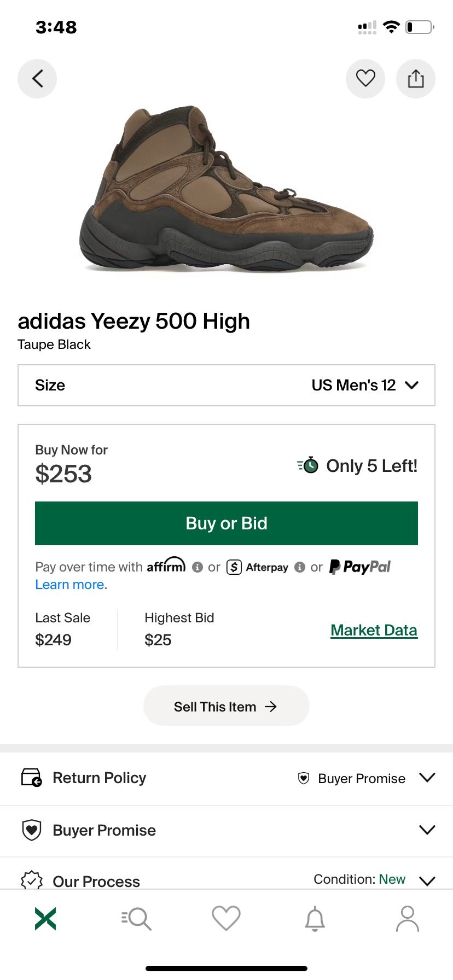
Task: Tap the Sell This Item button
Action: click(226, 707)
